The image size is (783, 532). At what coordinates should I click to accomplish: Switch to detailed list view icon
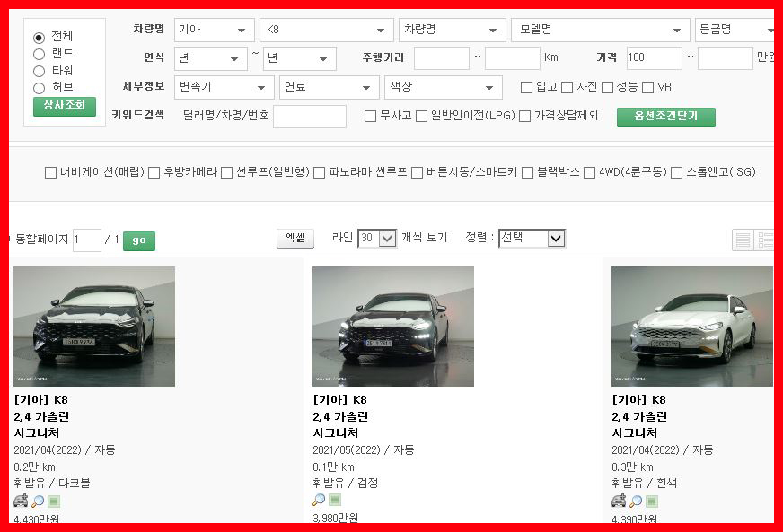pos(764,240)
